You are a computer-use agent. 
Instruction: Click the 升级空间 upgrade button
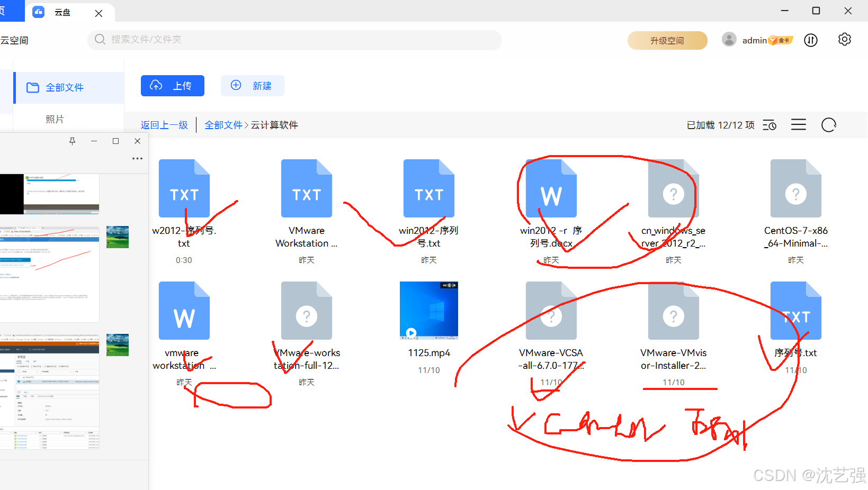667,40
